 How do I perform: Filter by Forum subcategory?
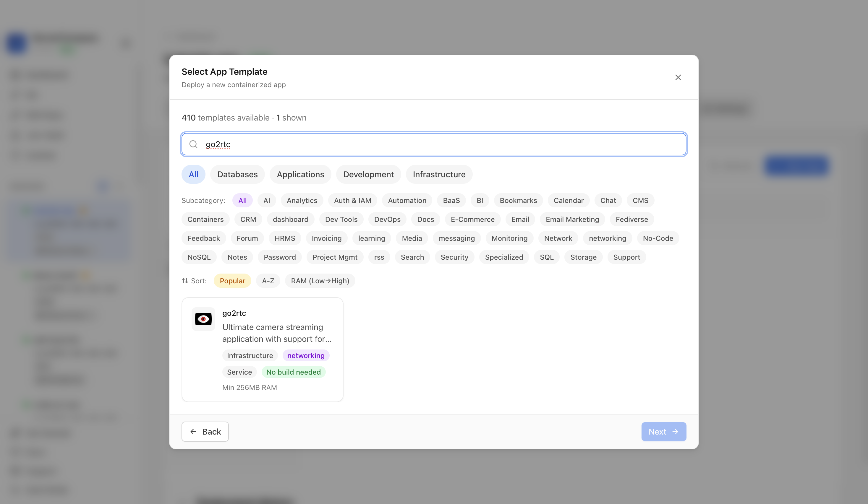click(x=247, y=238)
